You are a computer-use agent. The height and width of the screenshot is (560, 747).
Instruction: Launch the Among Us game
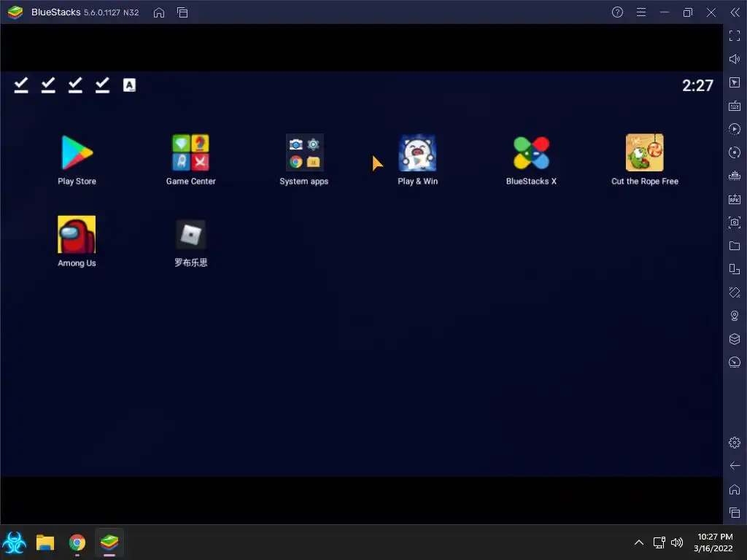pos(77,234)
